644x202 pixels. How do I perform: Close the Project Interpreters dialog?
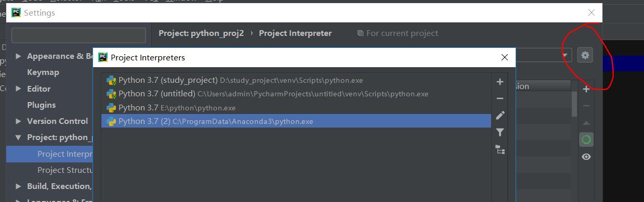(504, 57)
